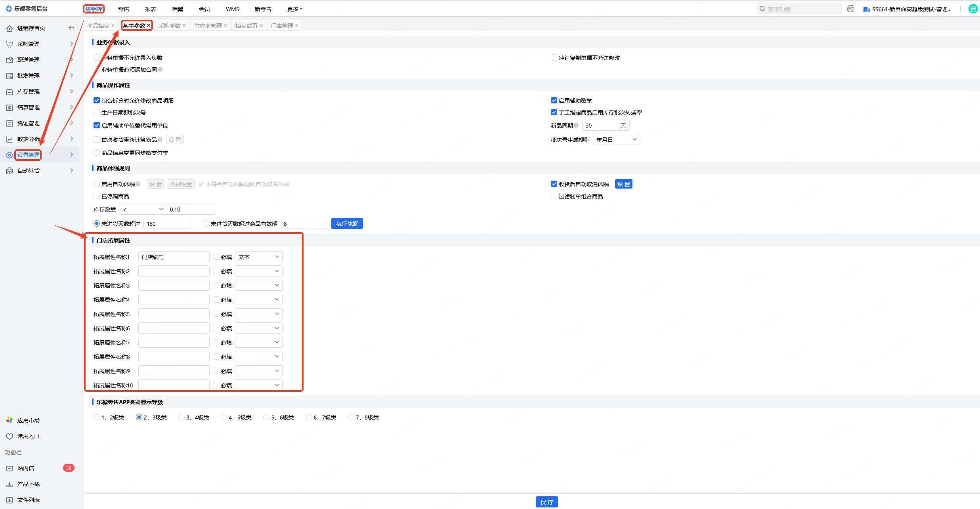Viewport: 980px width, 509px height.
Task: Click the 拓展属性名称2 input field
Action: 174,271
